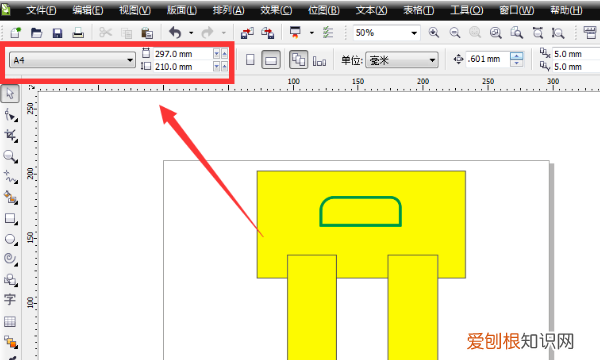Expand the Redo history dropdown arrow
This screenshot has width=600, height=360.
tap(223, 33)
